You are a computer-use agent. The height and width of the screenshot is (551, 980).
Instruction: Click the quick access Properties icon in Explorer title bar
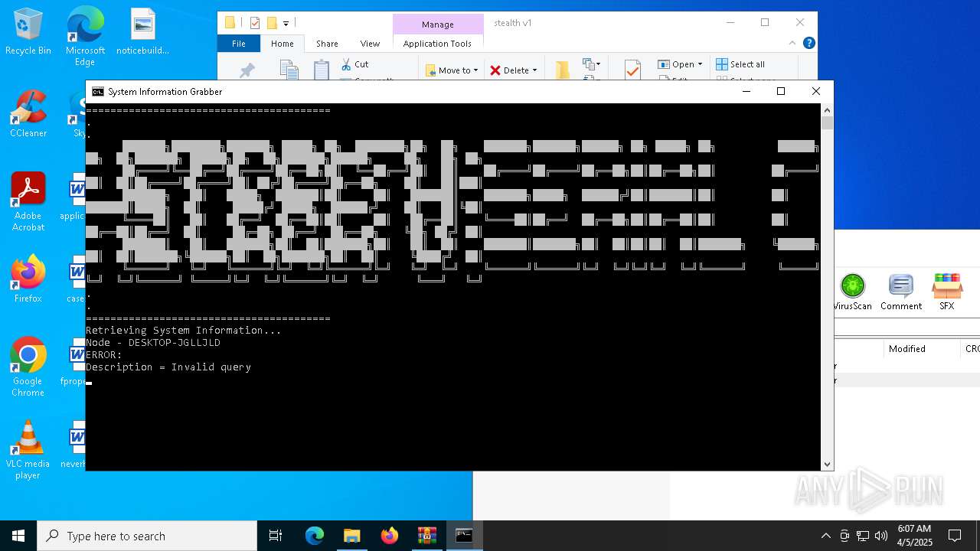pos(255,23)
